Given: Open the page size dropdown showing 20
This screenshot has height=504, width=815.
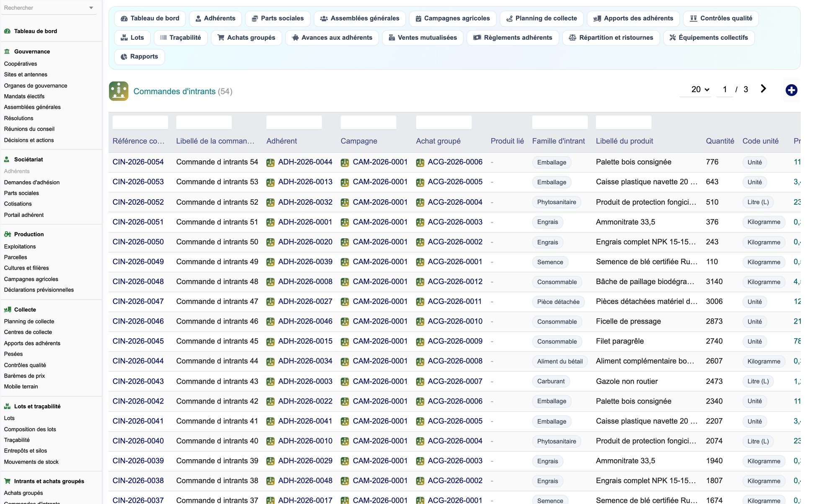Looking at the screenshot, I should click(695, 89).
